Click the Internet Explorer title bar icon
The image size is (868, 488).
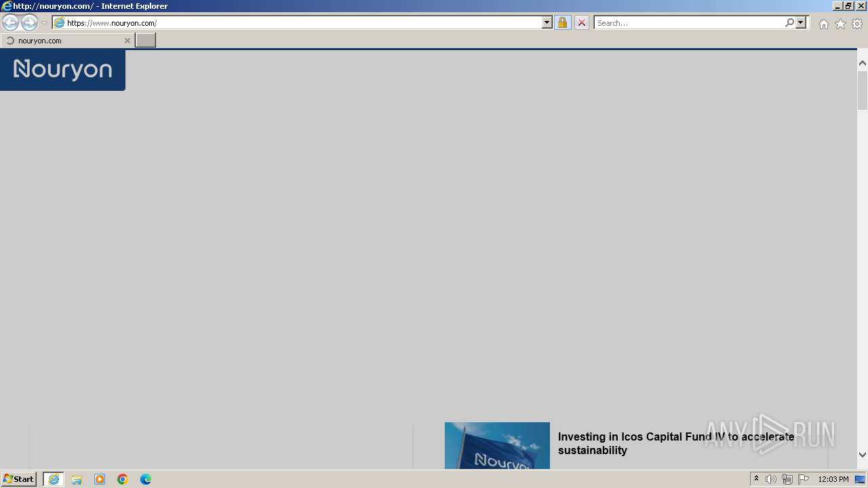point(7,6)
